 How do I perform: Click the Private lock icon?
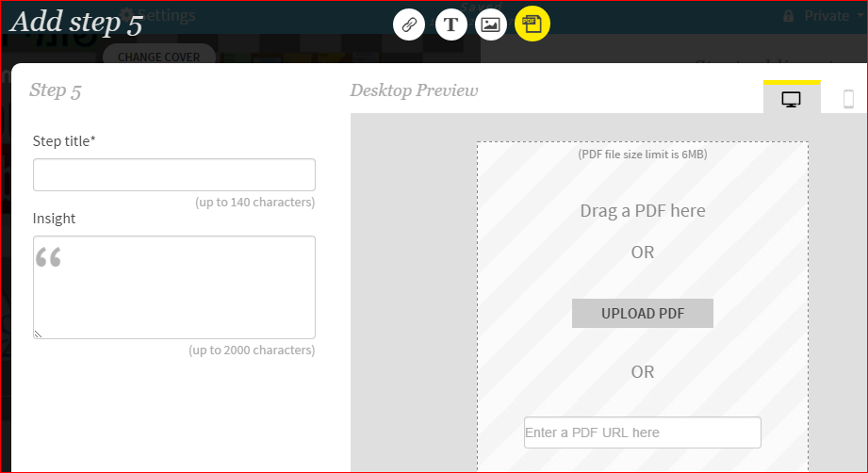788,16
